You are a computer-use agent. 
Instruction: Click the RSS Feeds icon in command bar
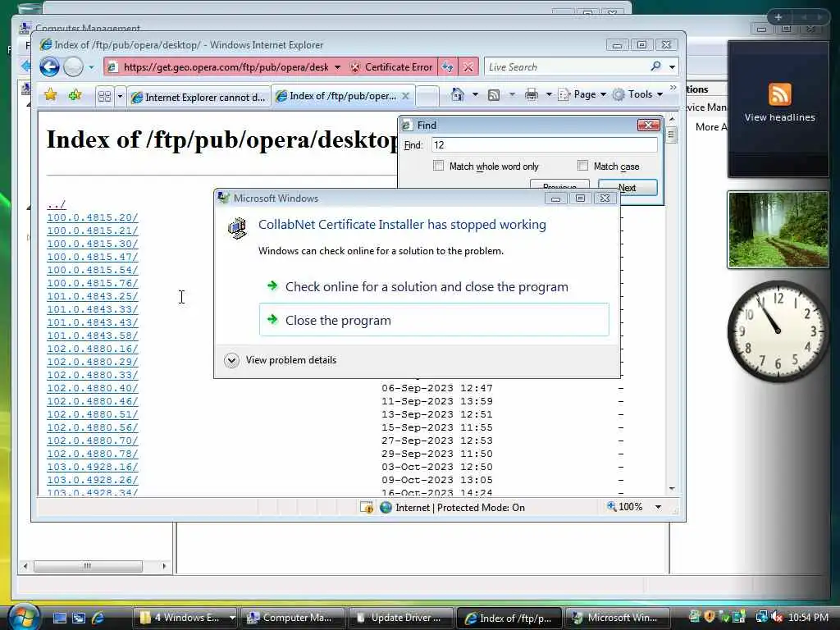coord(494,95)
